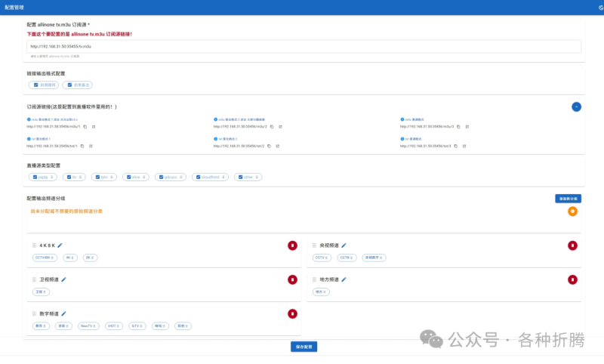604x364 pixels.
Task: Click the CCTV48K chip in 4K8K group
Action: [44, 258]
